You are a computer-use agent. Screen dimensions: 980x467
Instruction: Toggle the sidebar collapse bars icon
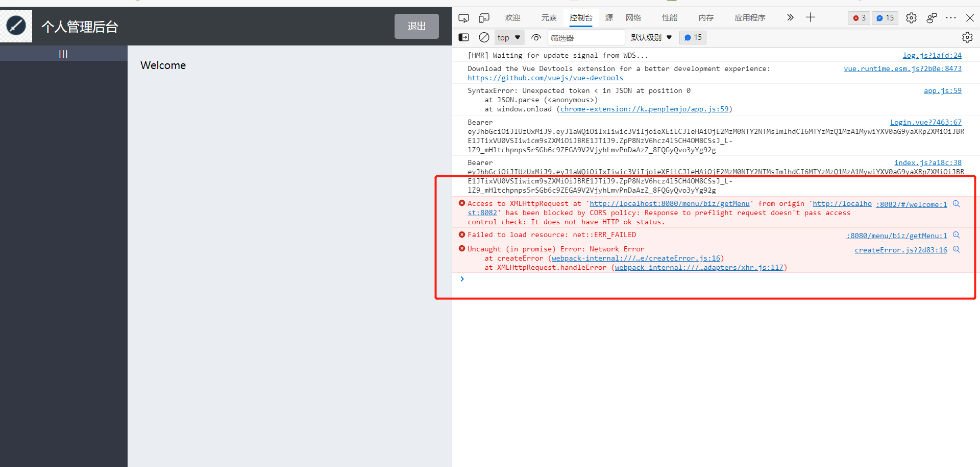pyautogui.click(x=63, y=54)
